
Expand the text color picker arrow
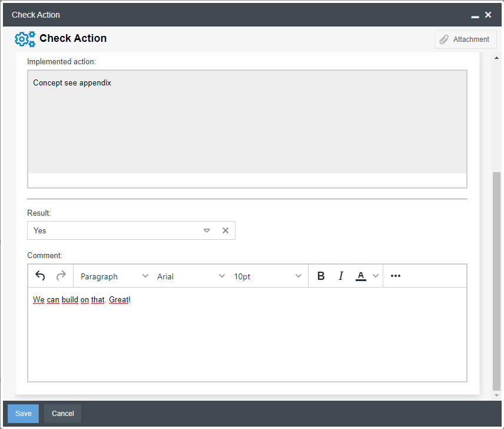click(376, 276)
